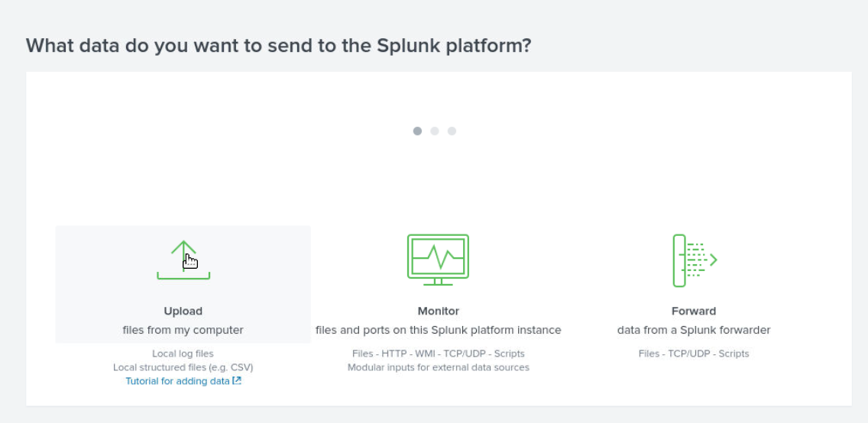Click the "Local log files" description

click(x=183, y=354)
